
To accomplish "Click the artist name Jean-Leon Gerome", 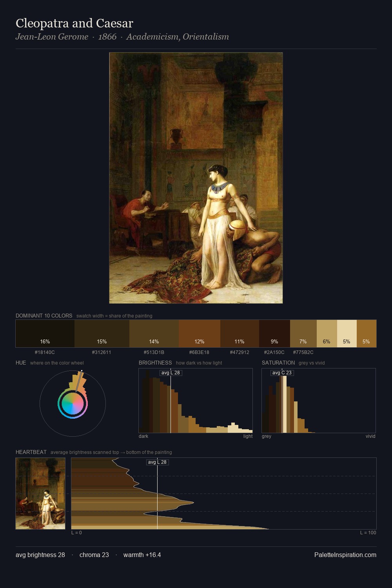I will (52, 37).
